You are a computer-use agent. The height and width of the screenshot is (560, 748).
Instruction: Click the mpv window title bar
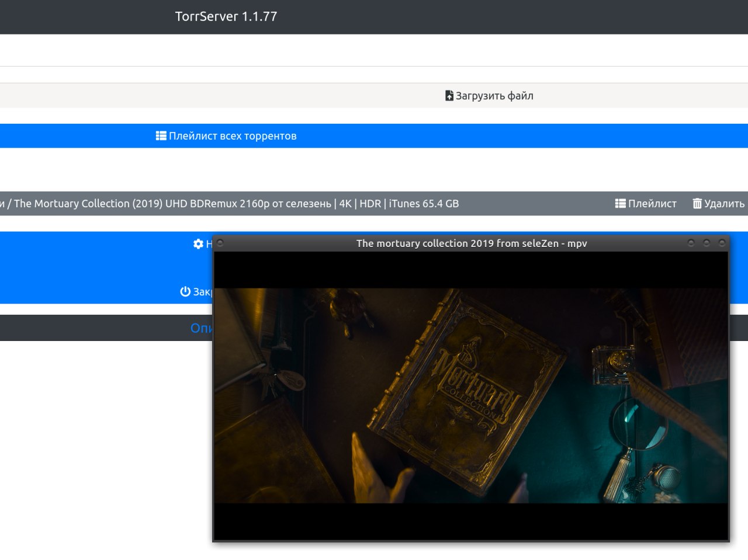tap(471, 244)
